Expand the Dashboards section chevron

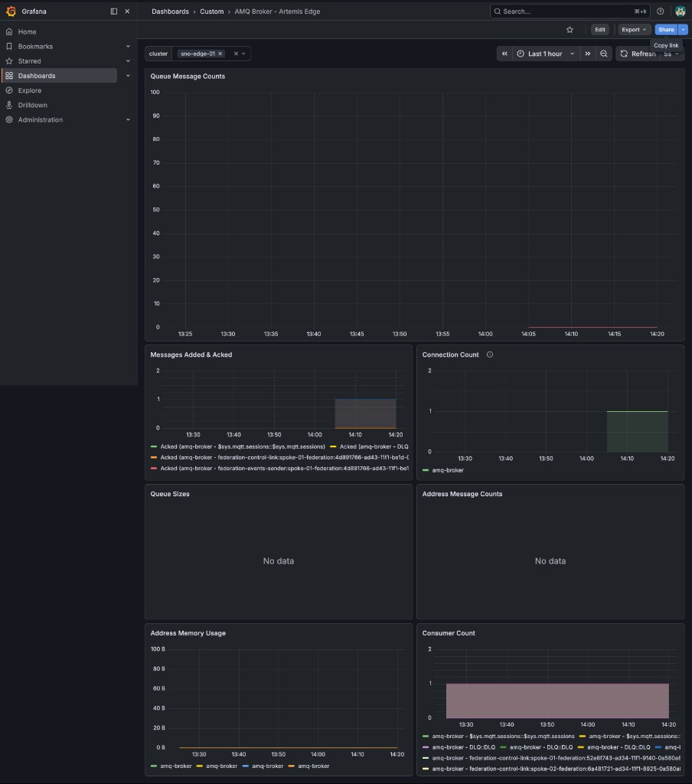click(x=128, y=76)
